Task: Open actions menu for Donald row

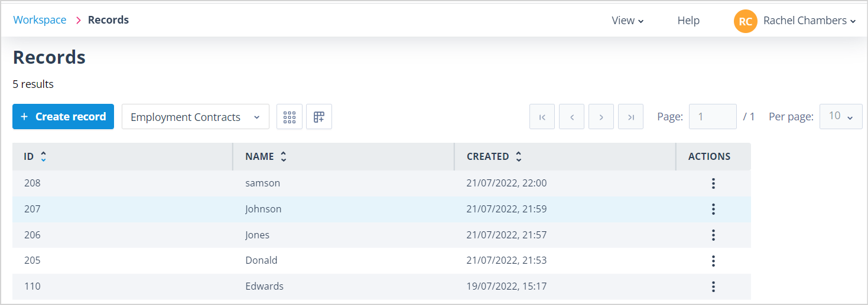Action: click(713, 261)
